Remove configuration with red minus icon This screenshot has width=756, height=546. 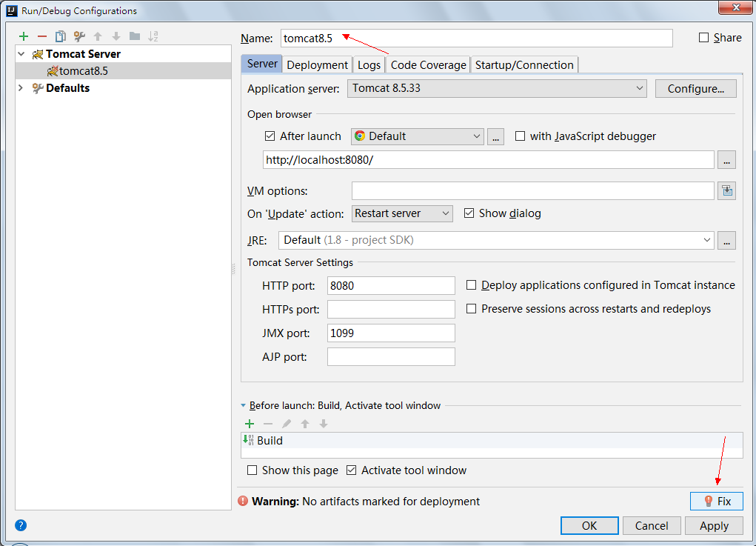(x=42, y=36)
